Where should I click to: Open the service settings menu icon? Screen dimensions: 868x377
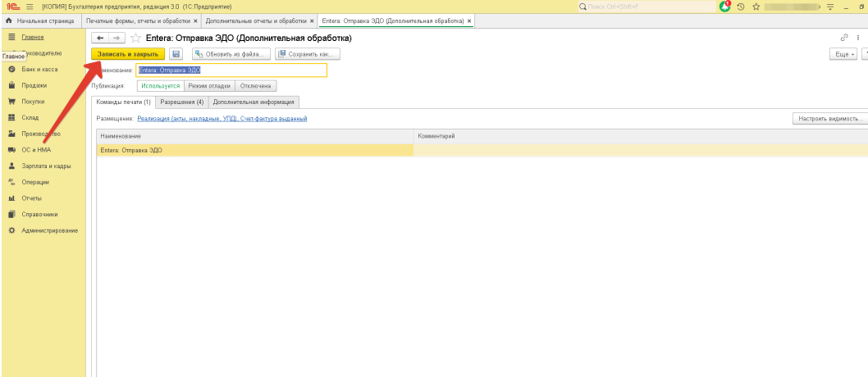click(x=829, y=7)
